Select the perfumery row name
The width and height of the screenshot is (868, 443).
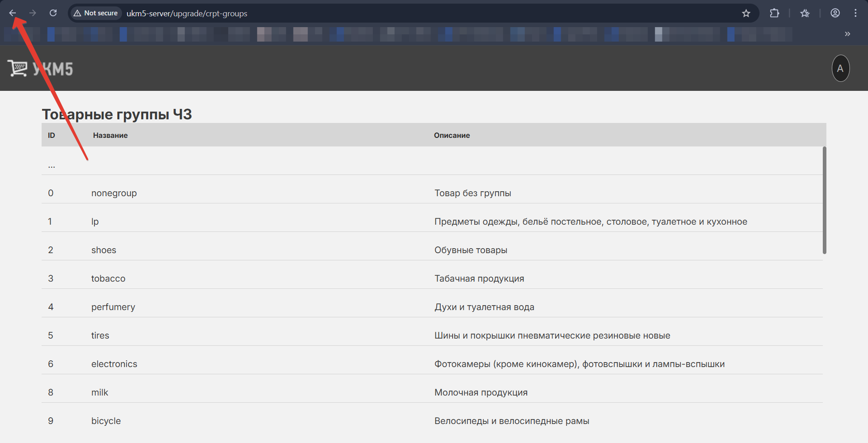pos(113,307)
